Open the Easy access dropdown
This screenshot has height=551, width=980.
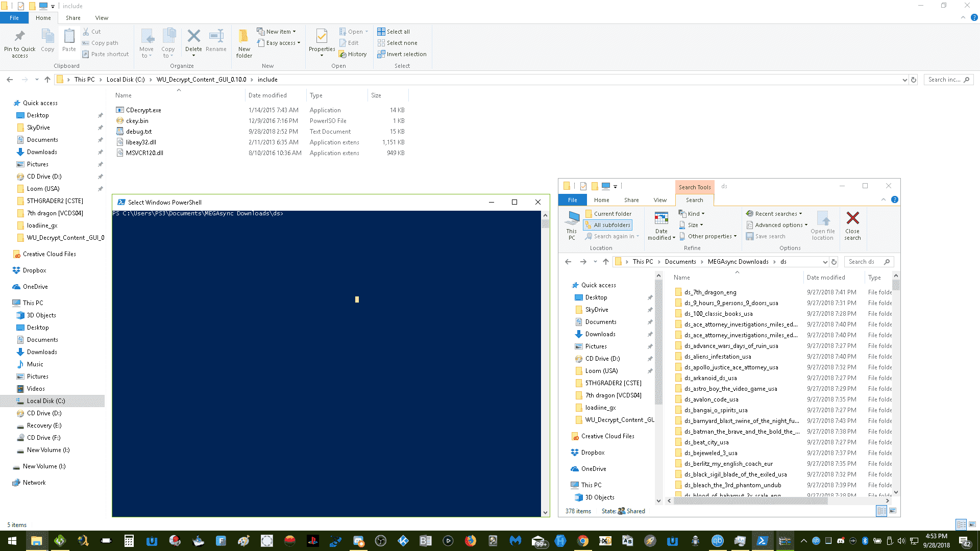point(279,43)
